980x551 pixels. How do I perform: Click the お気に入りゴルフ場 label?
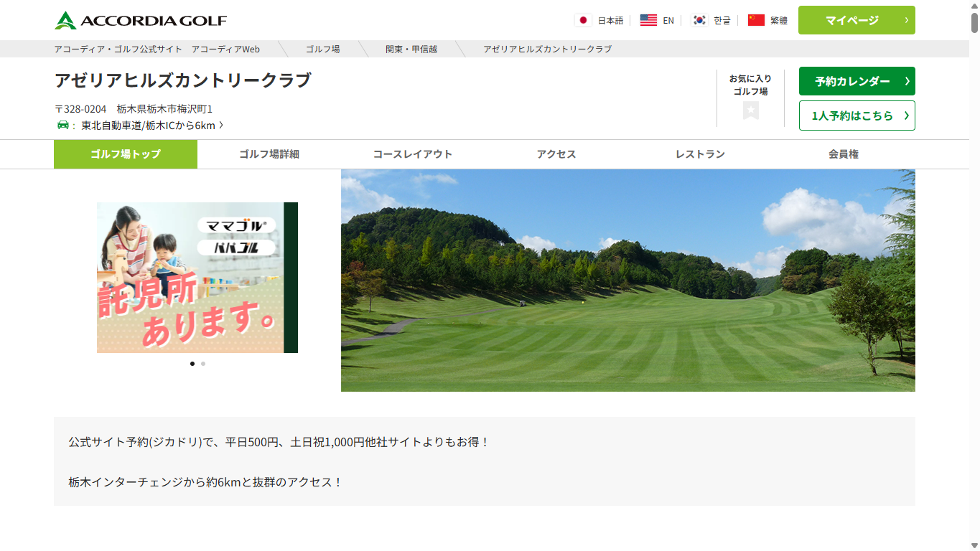[750, 85]
